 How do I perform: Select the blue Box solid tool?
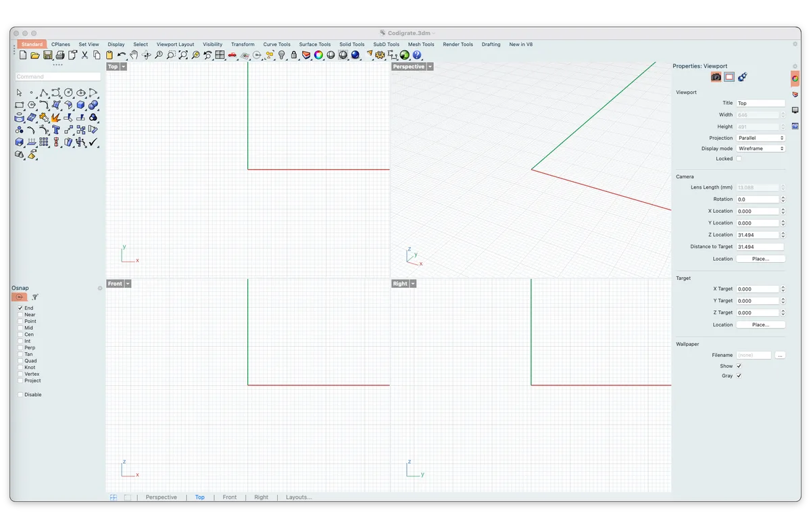tap(80, 105)
